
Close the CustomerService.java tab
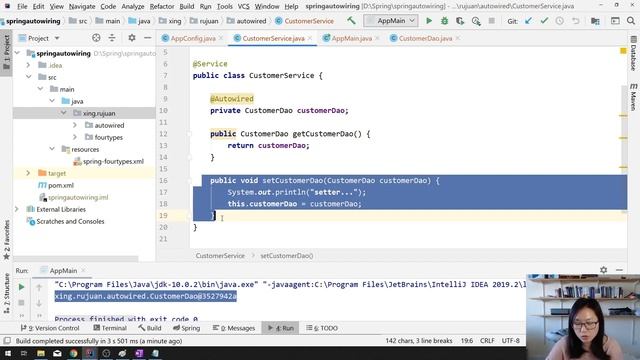tap(310, 38)
